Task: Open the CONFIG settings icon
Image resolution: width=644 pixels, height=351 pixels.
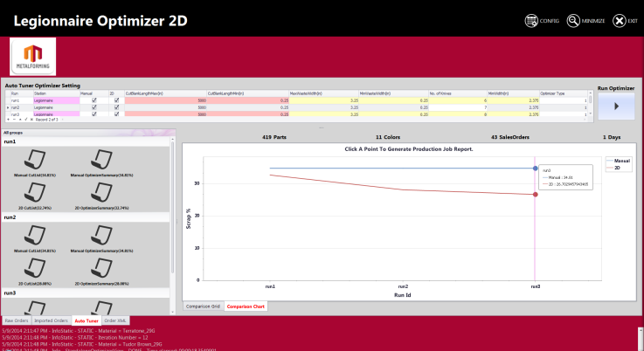Action: click(x=531, y=21)
